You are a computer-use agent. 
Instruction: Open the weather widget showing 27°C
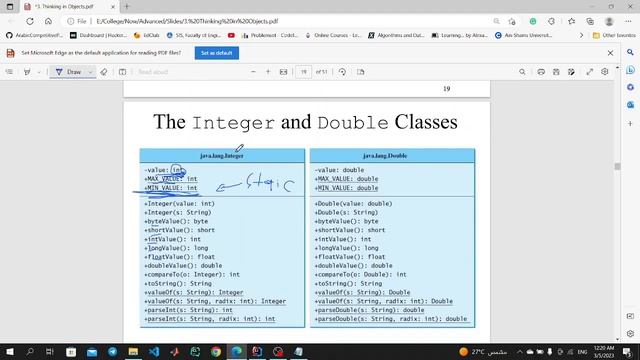(483, 351)
